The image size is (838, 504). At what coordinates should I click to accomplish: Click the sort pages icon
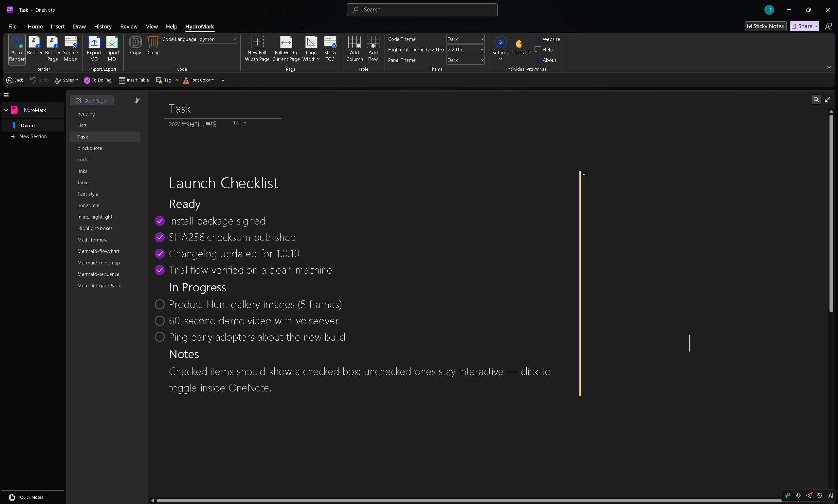(x=137, y=100)
